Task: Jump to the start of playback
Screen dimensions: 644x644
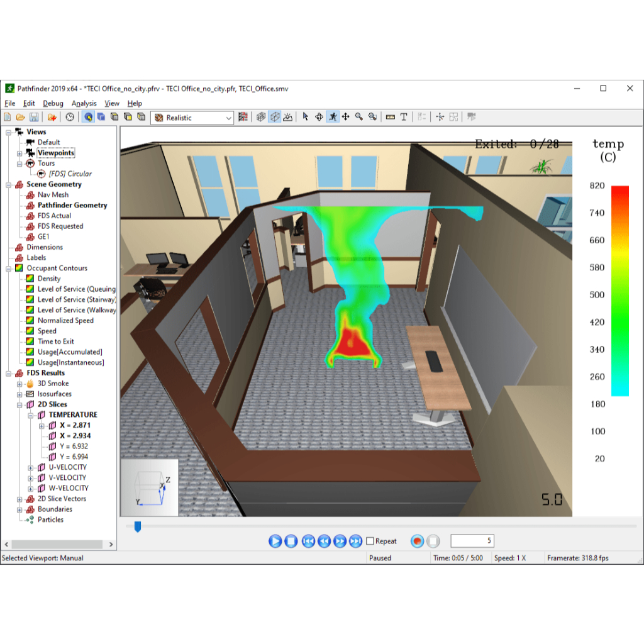Action: 308,541
